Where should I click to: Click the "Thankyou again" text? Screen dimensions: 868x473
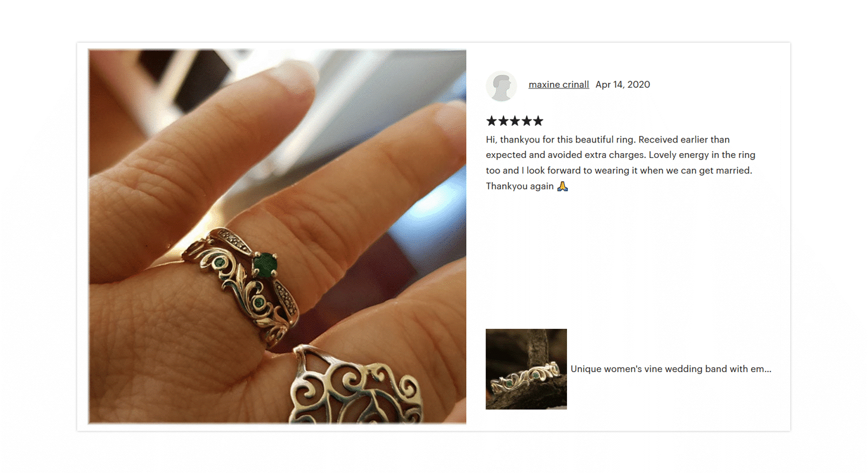click(519, 186)
